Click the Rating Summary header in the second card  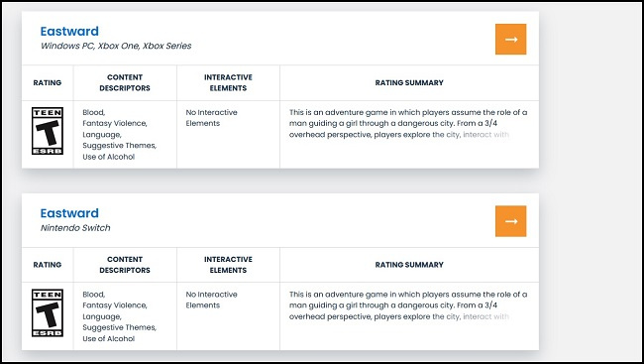pyautogui.click(x=409, y=265)
